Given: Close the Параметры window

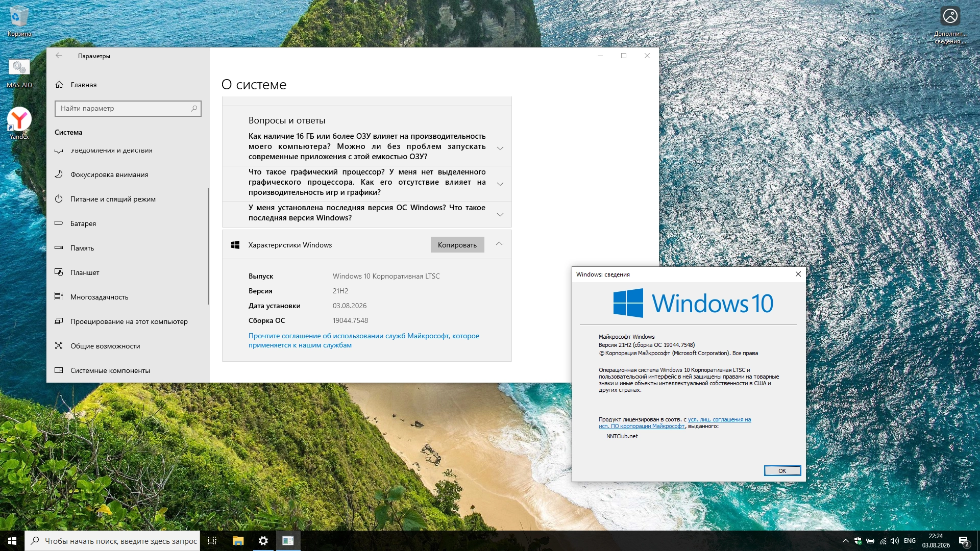Looking at the screenshot, I should pyautogui.click(x=647, y=56).
